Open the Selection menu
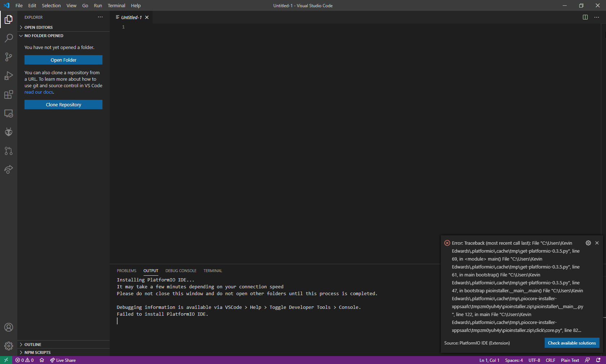 pyautogui.click(x=51, y=5)
